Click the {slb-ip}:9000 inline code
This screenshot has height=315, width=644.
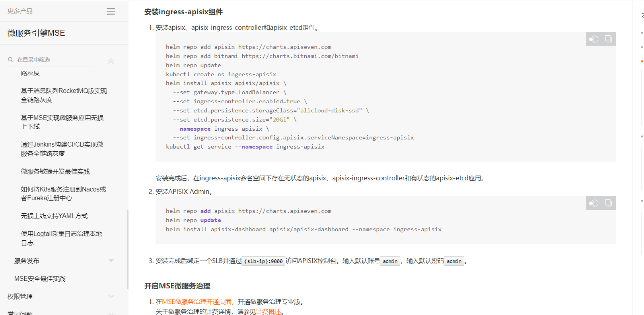(263, 261)
